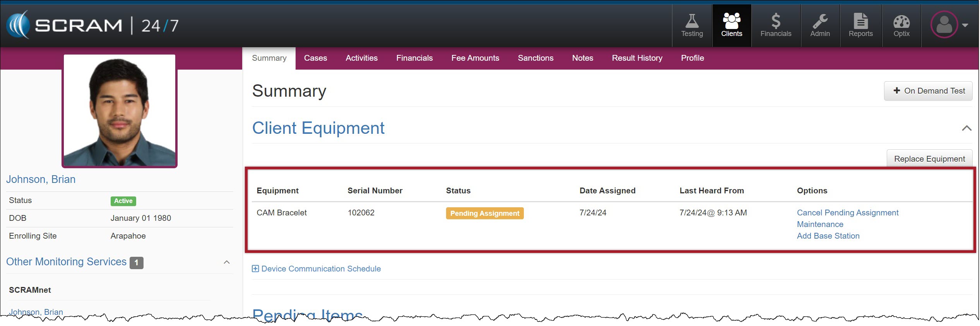Open the Testing flask icon
Screen dimensions: 980x326
click(x=692, y=22)
